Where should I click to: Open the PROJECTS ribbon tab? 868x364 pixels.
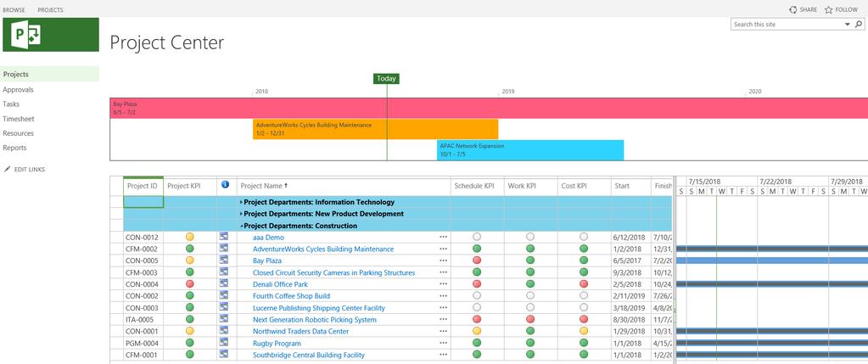pos(50,10)
